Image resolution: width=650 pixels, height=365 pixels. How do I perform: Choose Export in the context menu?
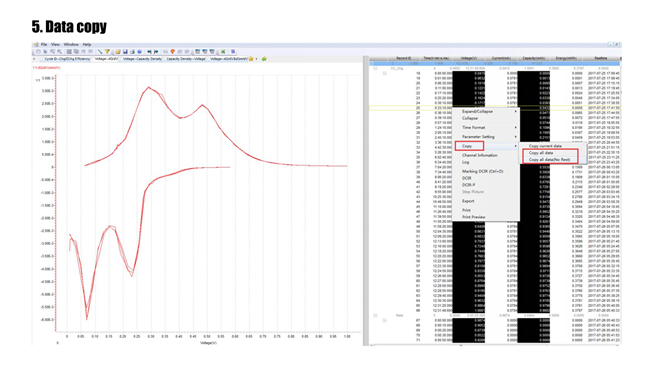(x=468, y=201)
